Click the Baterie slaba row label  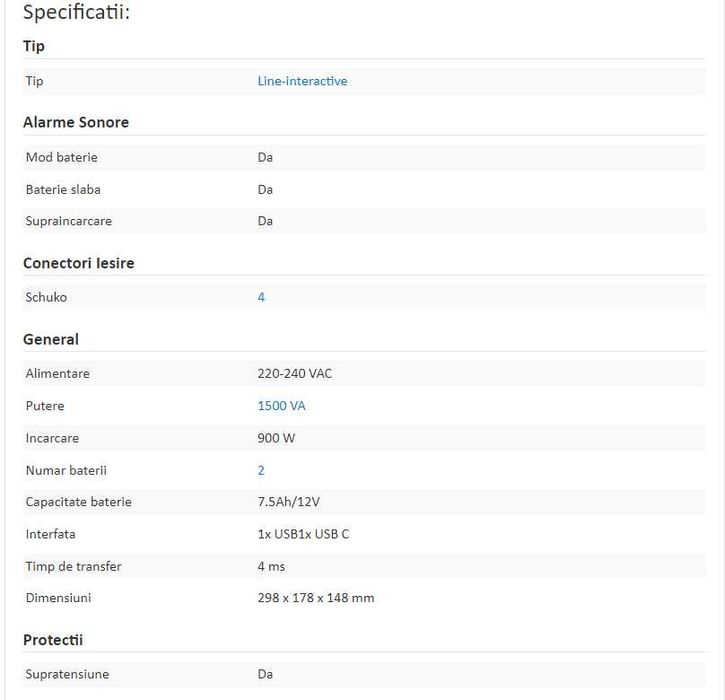(63, 189)
